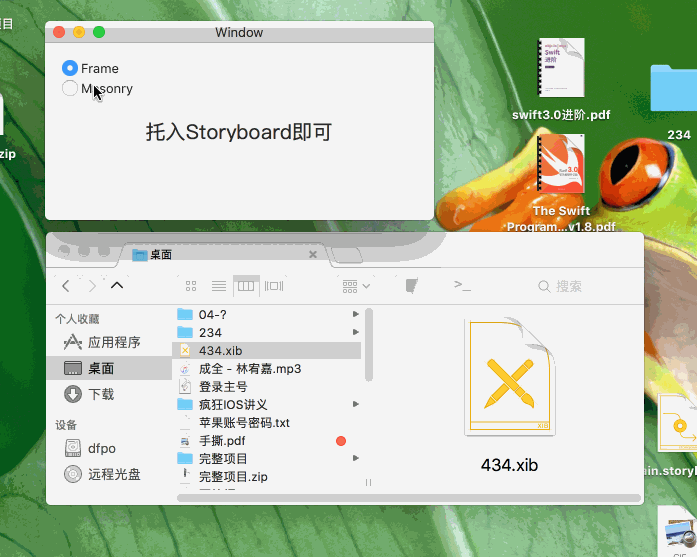Select the 疯狂IOS讲义 folder
This screenshot has height=557, width=697.
[x=267, y=405]
